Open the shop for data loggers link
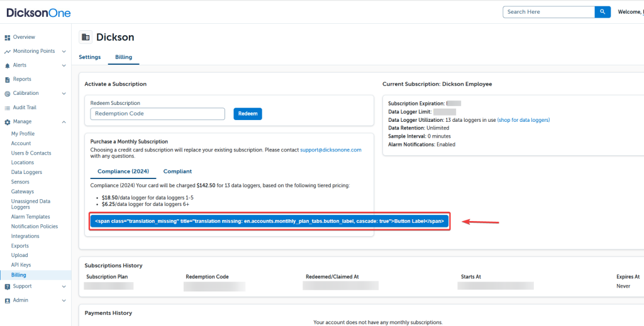This screenshot has height=326, width=644. (523, 120)
